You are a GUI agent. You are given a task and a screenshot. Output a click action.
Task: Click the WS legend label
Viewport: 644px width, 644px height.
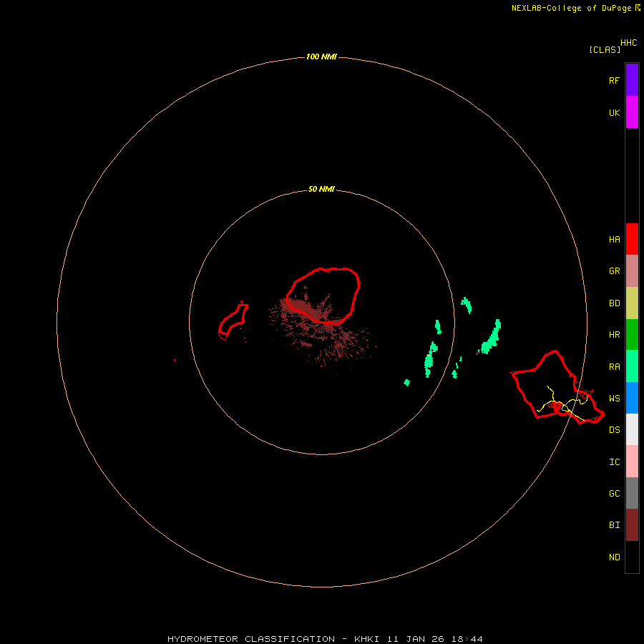[x=614, y=399]
